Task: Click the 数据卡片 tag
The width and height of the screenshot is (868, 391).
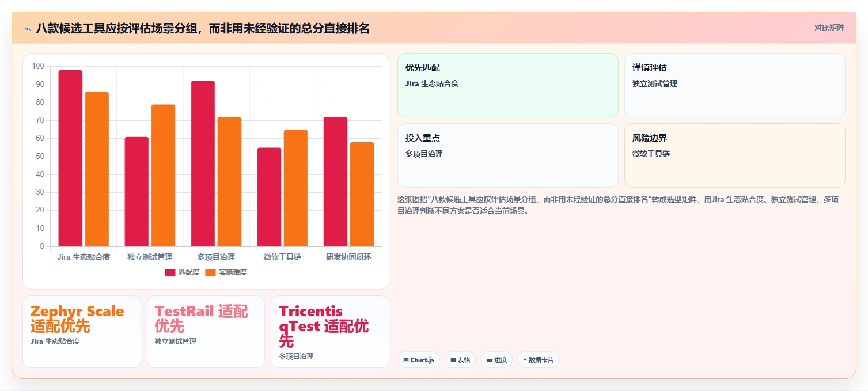Action: click(x=539, y=360)
